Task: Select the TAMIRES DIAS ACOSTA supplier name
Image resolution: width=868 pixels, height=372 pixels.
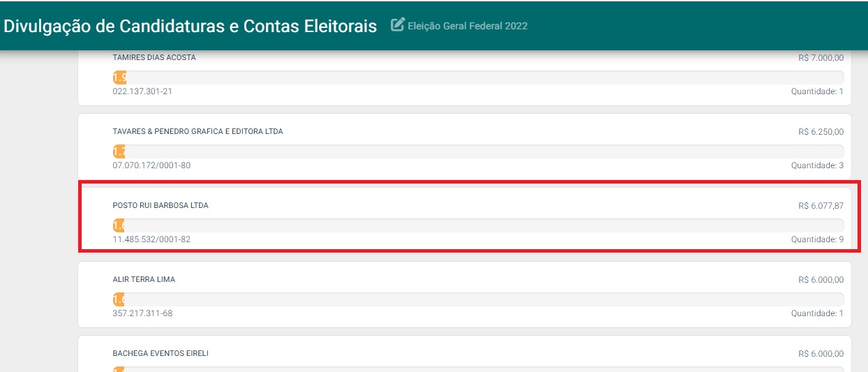Action: 154,57
